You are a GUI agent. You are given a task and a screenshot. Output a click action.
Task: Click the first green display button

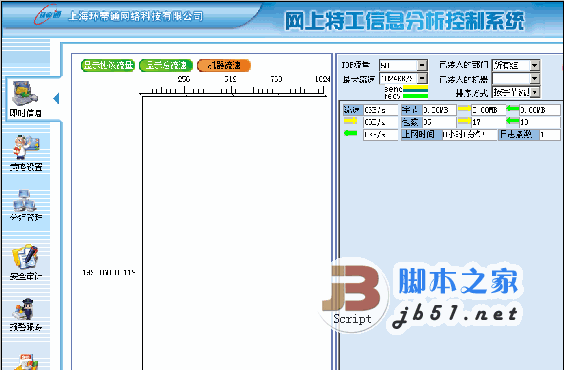(x=108, y=65)
